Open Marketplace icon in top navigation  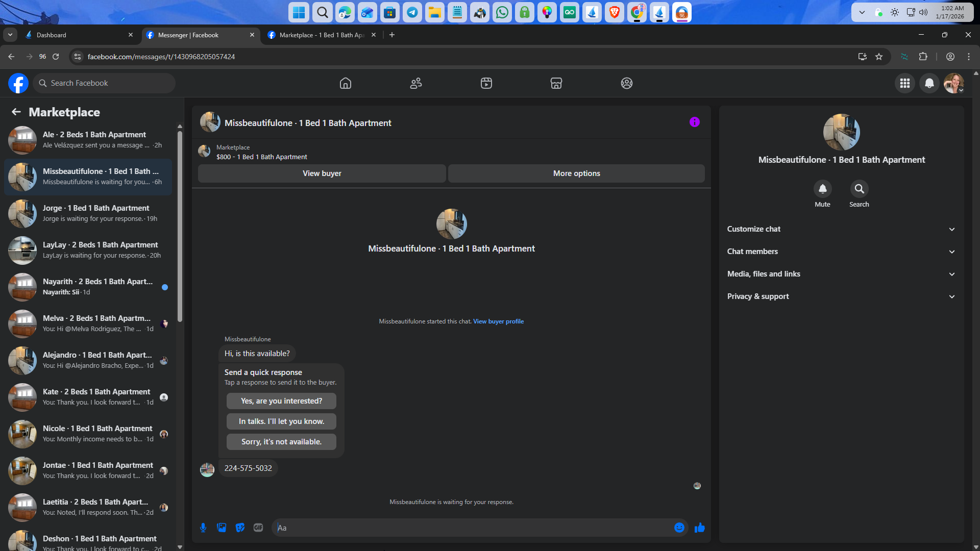(x=556, y=83)
